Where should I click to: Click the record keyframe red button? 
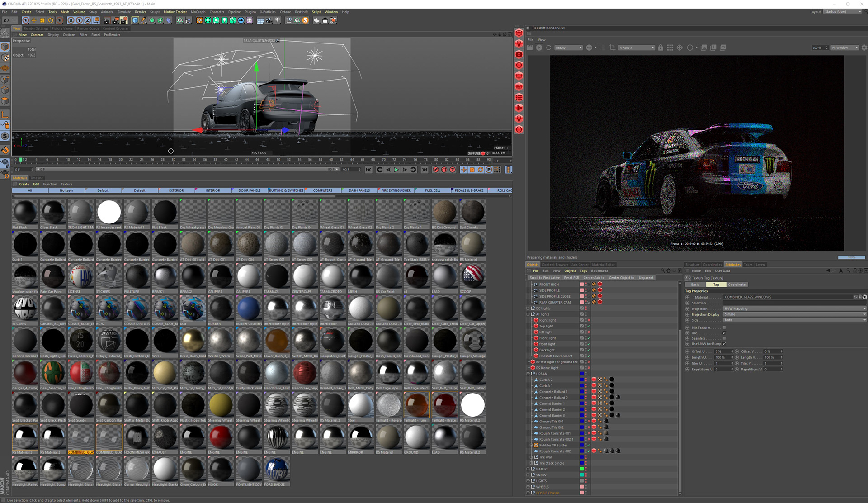tap(436, 170)
